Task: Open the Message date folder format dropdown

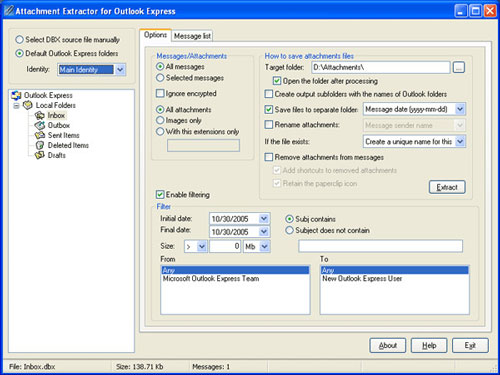Action: [460, 109]
